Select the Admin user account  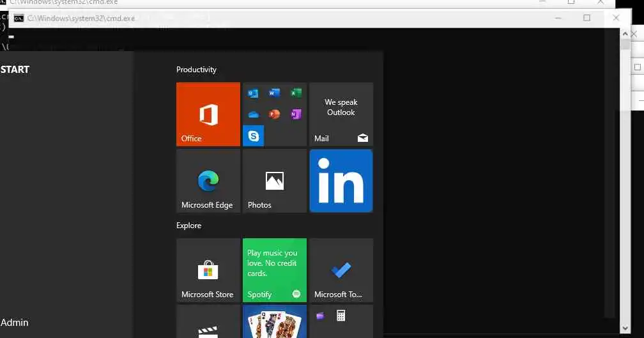(14, 323)
